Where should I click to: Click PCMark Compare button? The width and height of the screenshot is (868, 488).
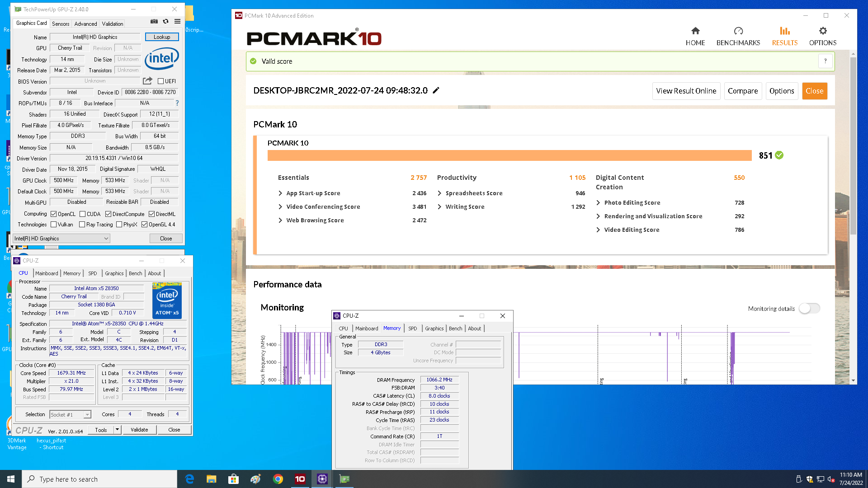743,91
